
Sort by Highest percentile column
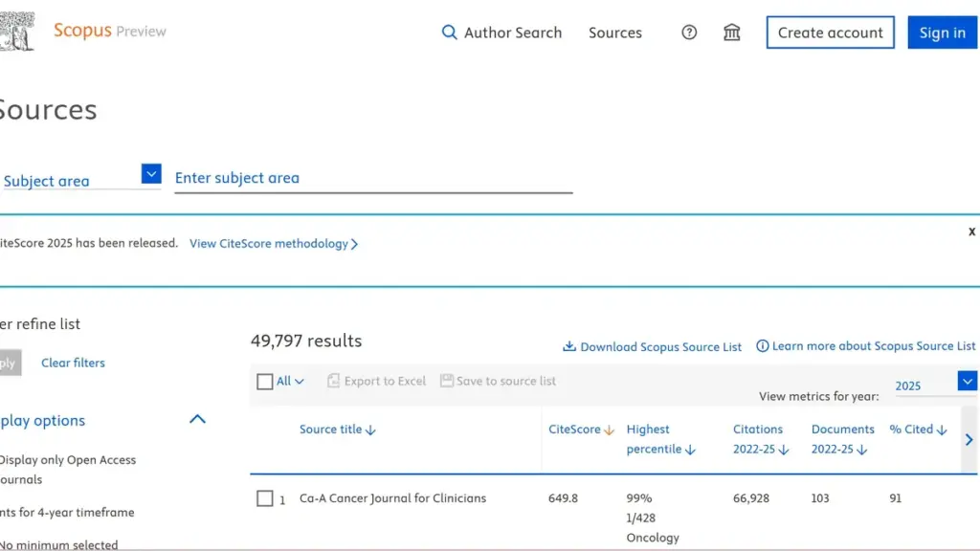(x=654, y=439)
